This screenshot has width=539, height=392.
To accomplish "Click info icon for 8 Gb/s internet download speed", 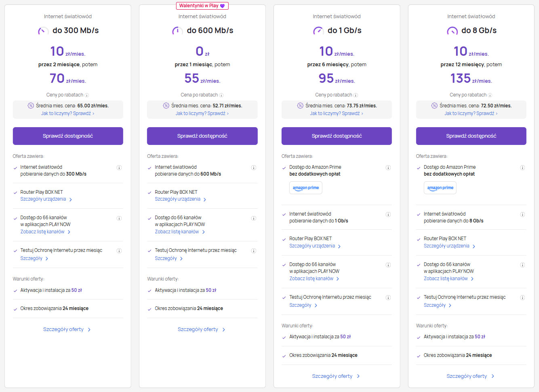I will (522, 214).
